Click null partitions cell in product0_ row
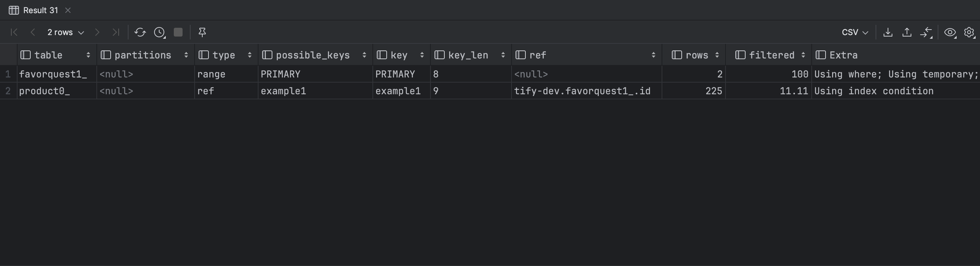 pyautogui.click(x=146, y=91)
